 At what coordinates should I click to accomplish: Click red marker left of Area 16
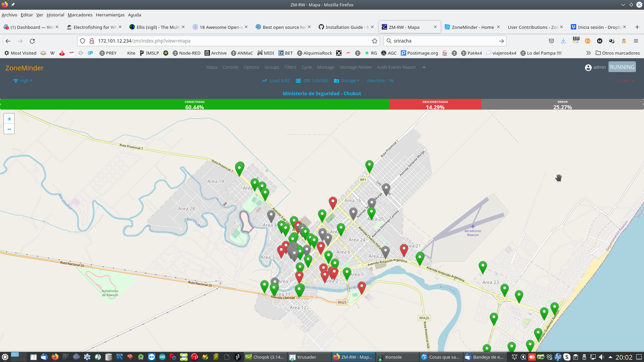(x=333, y=203)
